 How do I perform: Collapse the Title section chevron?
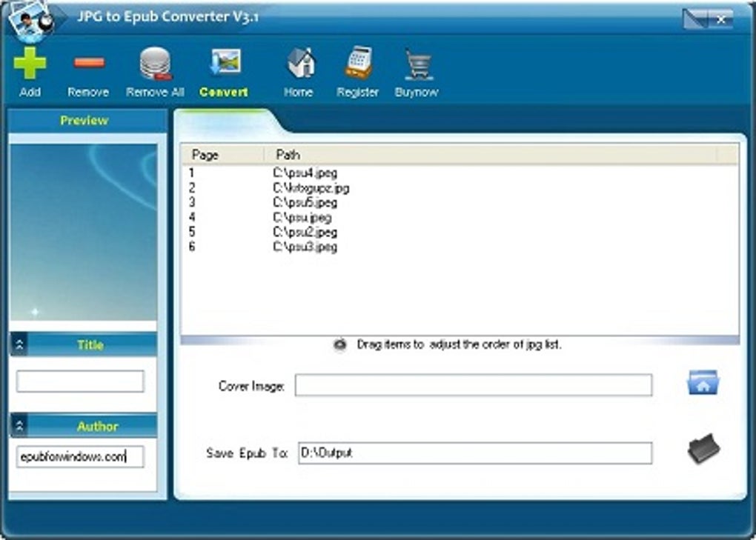point(20,345)
